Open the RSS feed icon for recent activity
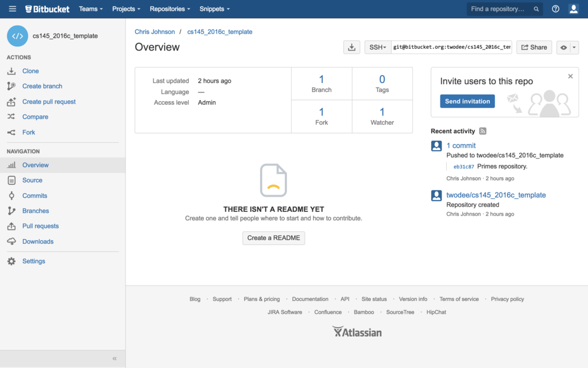 pos(483,131)
